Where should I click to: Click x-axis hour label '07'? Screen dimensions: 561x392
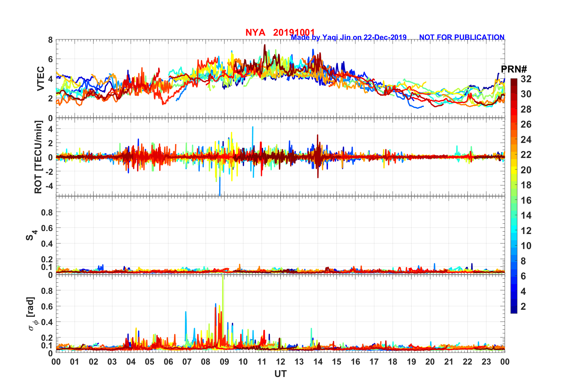[x=187, y=362]
